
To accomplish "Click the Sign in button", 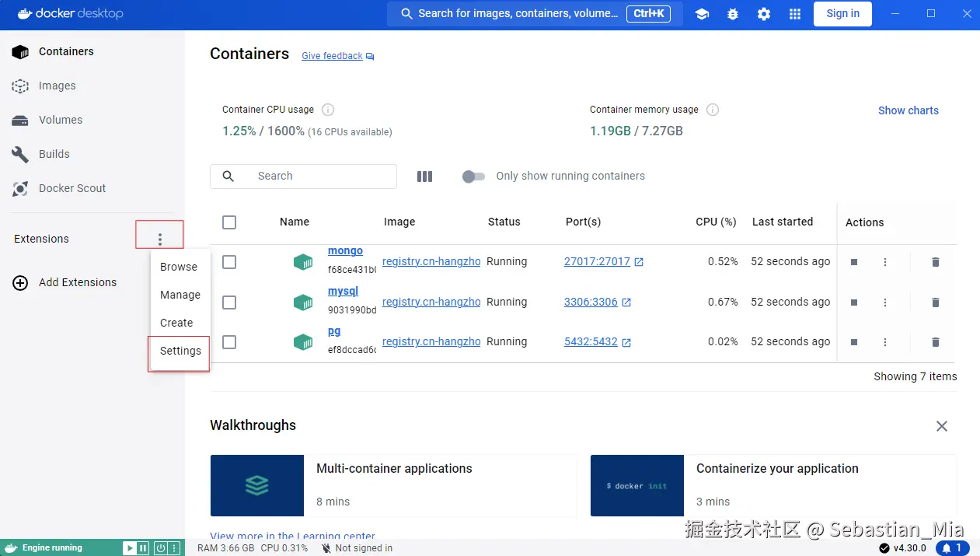I will click(842, 13).
